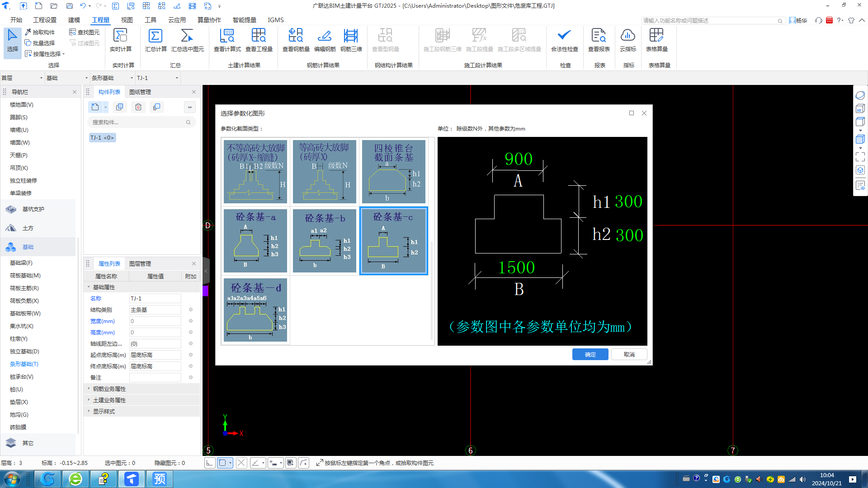Click the copy component icon
The width and height of the screenshot is (868, 488).
click(x=120, y=107)
